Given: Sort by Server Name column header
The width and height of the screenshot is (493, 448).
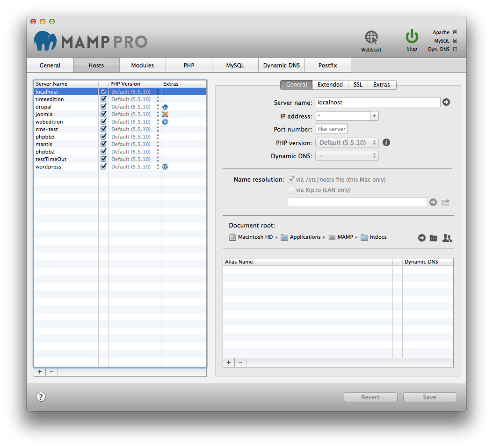Looking at the screenshot, I should [66, 84].
